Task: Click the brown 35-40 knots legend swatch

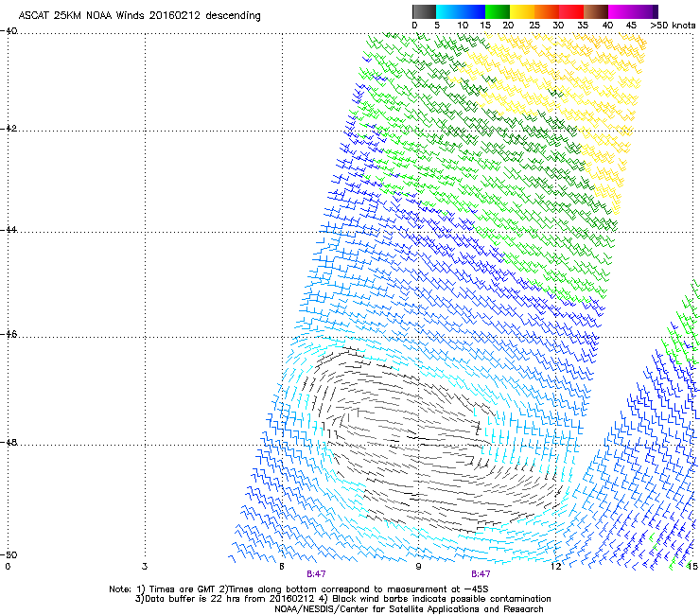Action: [x=596, y=11]
